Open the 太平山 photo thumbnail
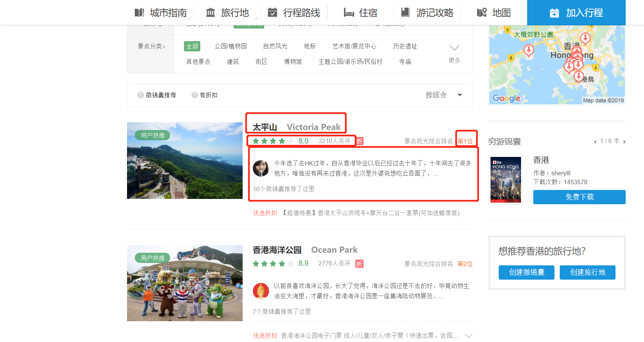Screen dimensions: 644x342 [x=185, y=161]
